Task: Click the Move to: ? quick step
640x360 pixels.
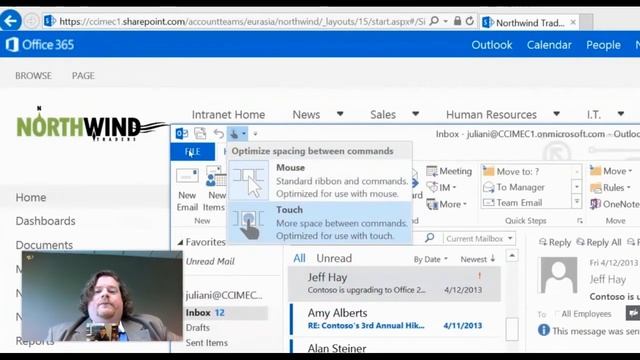Action: [x=511, y=171]
